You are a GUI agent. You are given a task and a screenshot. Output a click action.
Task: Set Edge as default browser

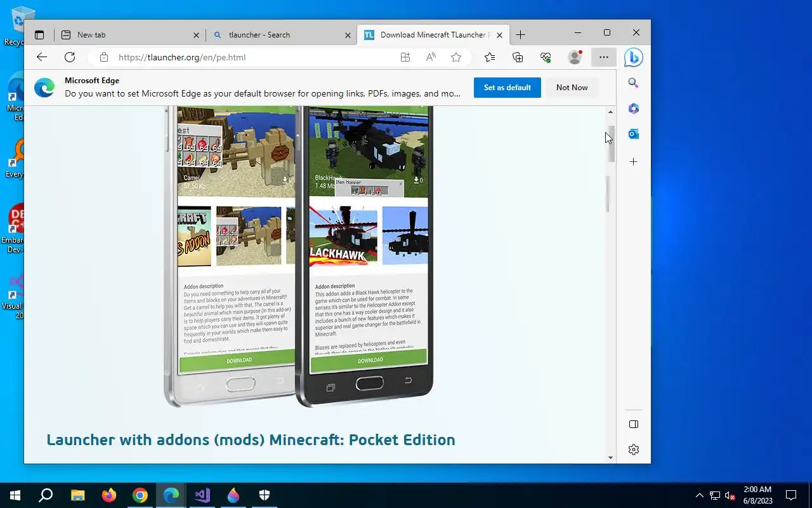(x=507, y=88)
